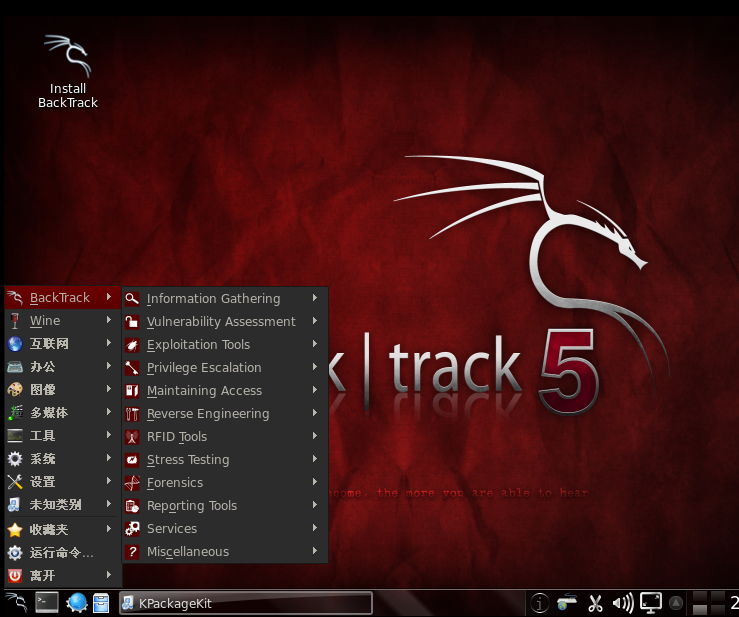Expand the Exploitation Tools submenu arrow
Viewport: 739px width, 617px height.
coord(315,344)
